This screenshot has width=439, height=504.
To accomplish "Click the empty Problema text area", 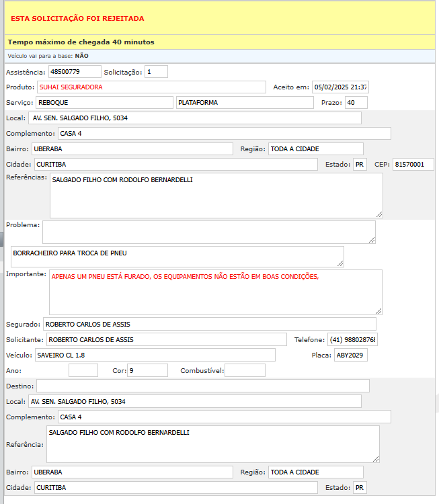I will 208,232.
